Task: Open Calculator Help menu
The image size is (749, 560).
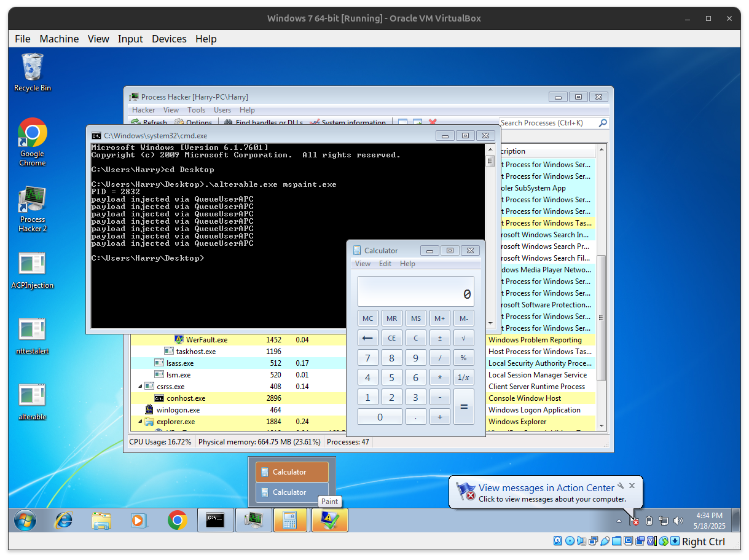Action: [407, 264]
